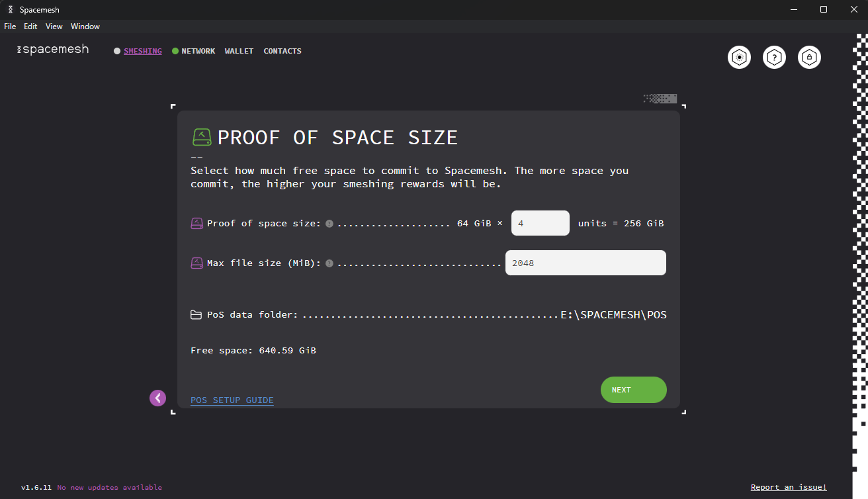Open the View menu
868x499 pixels.
coord(54,26)
